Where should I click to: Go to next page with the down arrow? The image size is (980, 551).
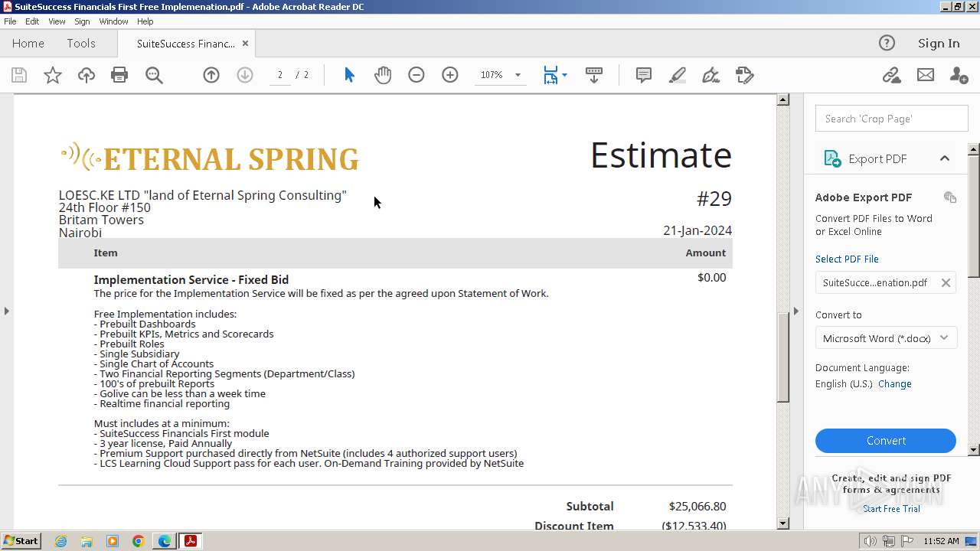(x=245, y=75)
